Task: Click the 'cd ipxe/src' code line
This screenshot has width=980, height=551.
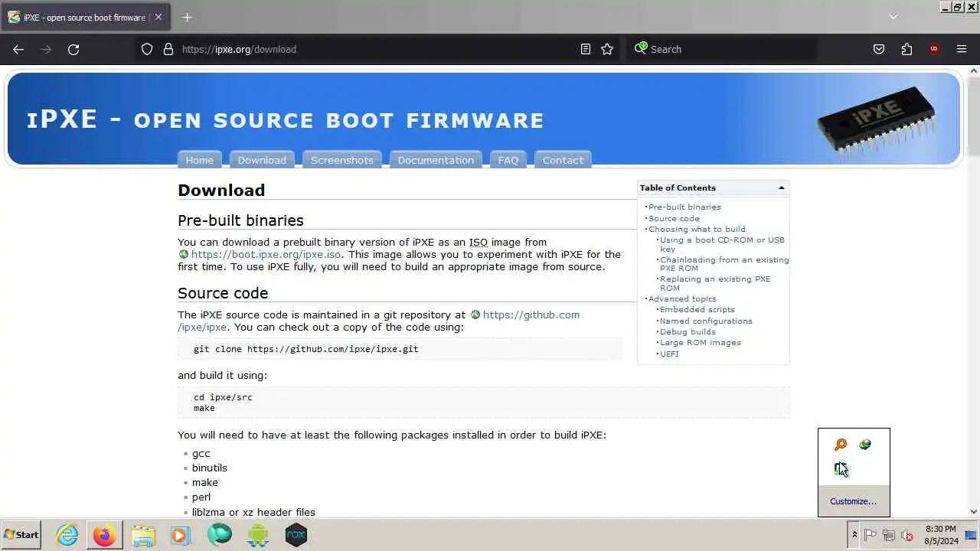Action: (x=223, y=397)
